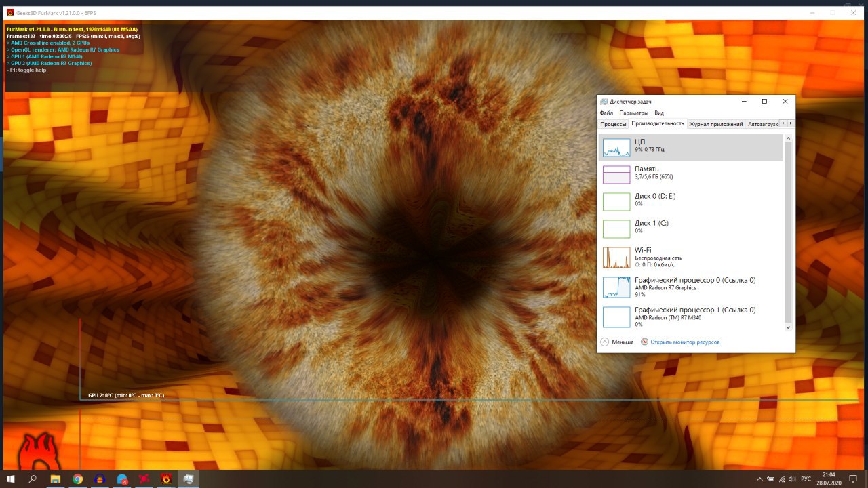
Task: Switch to the Процессы tab
Action: pyautogui.click(x=613, y=124)
